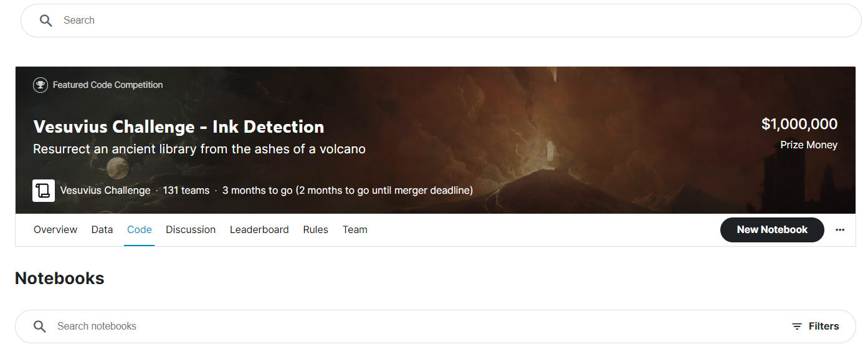The image size is (868, 357).
Task: Switch to the Data tab
Action: [x=102, y=229]
